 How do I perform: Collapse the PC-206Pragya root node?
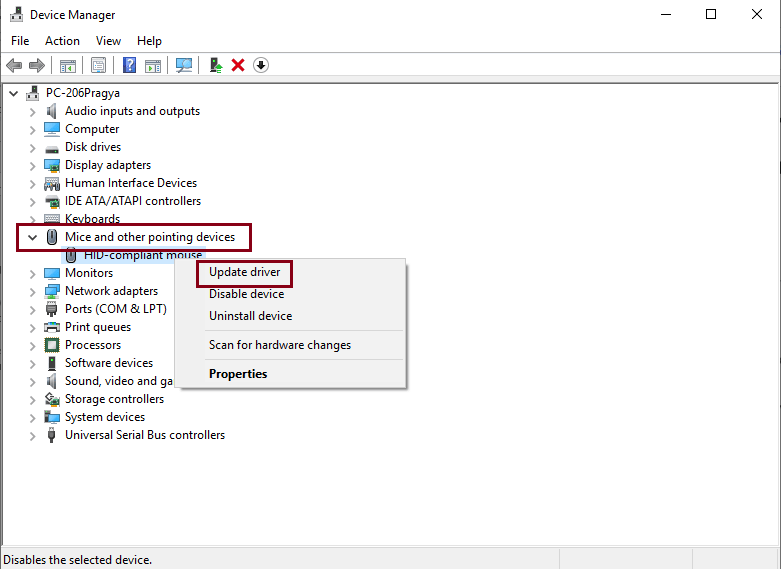(x=13, y=93)
